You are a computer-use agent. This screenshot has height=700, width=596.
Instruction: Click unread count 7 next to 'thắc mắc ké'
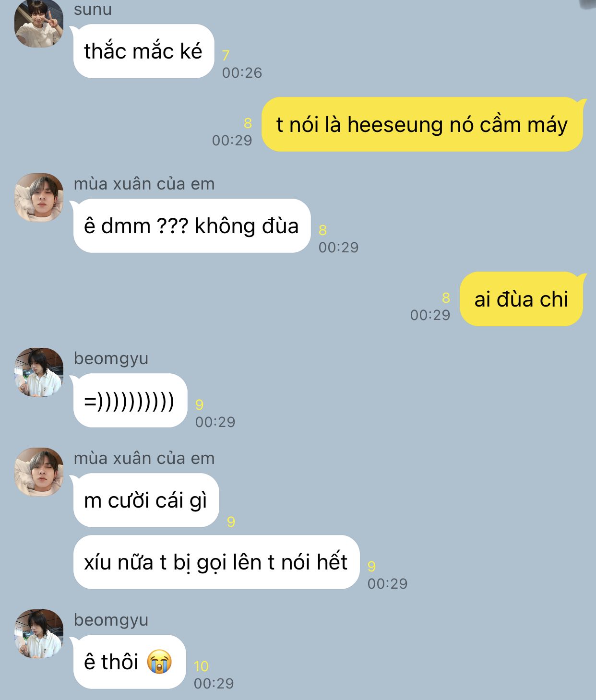[226, 55]
